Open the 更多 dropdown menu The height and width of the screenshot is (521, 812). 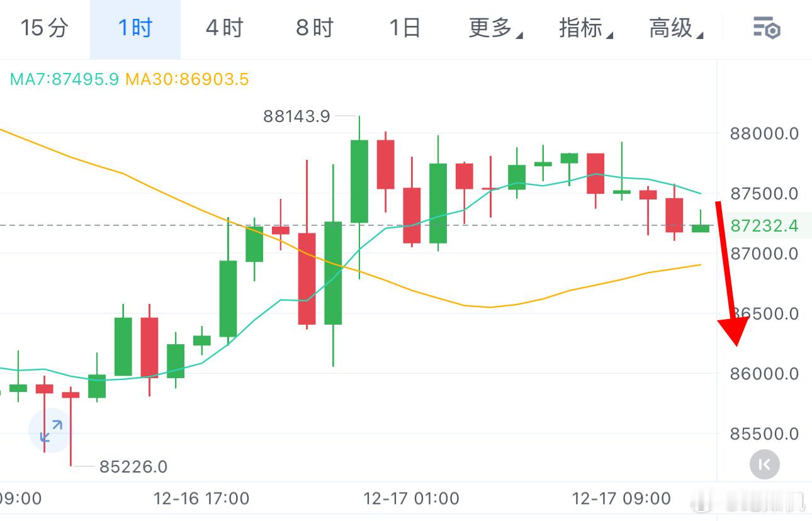coord(495,28)
